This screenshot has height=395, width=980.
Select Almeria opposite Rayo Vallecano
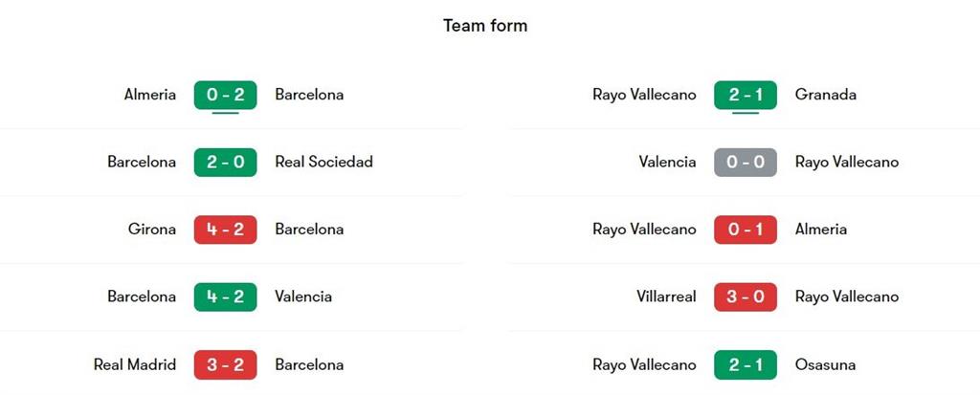point(821,230)
